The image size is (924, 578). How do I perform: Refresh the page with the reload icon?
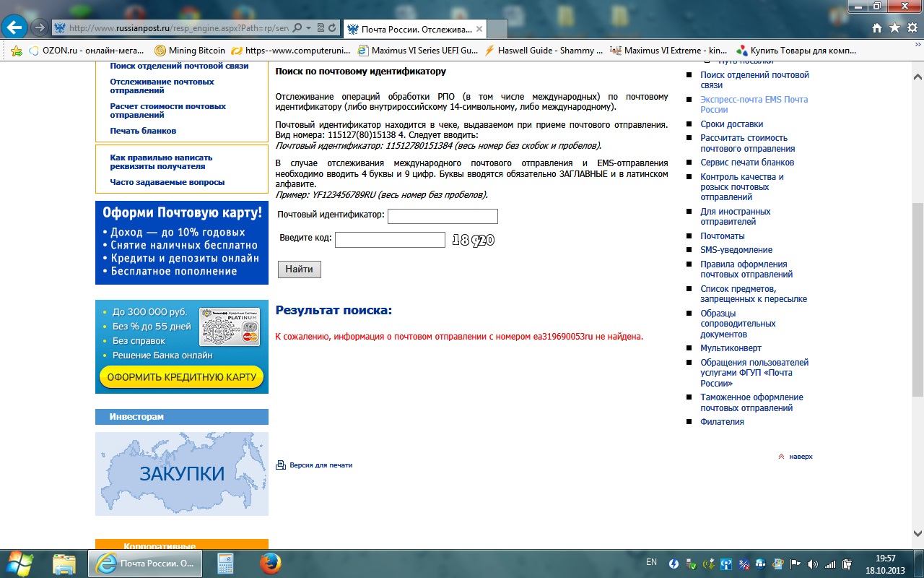(x=332, y=28)
